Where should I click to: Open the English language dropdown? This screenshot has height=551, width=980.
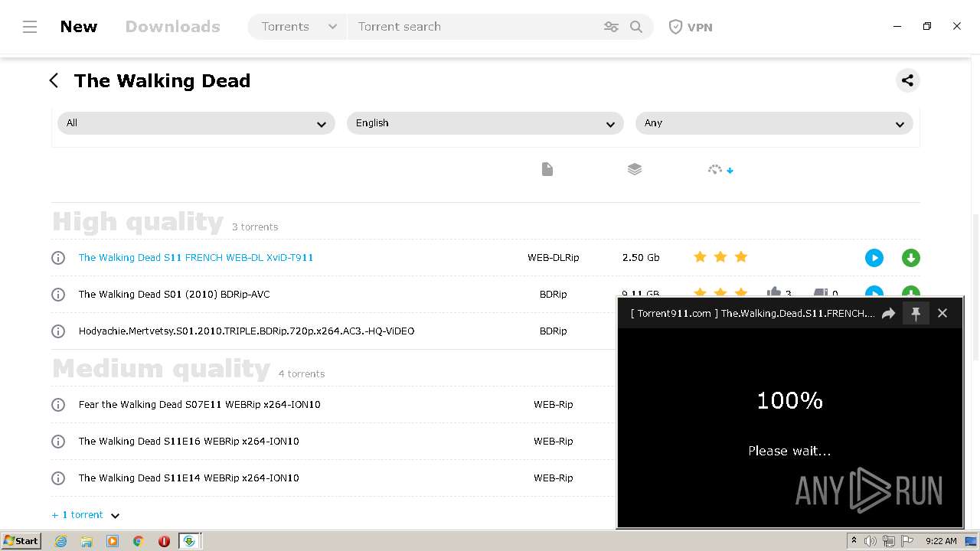pyautogui.click(x=485, y=123)
